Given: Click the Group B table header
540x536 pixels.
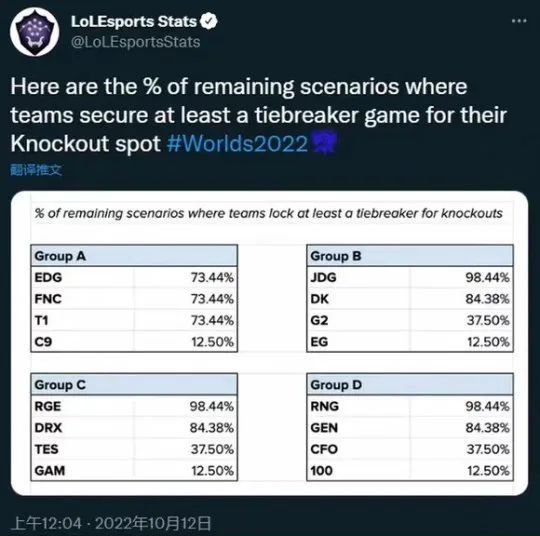Looking at the screenshot, I should (410, 256).
